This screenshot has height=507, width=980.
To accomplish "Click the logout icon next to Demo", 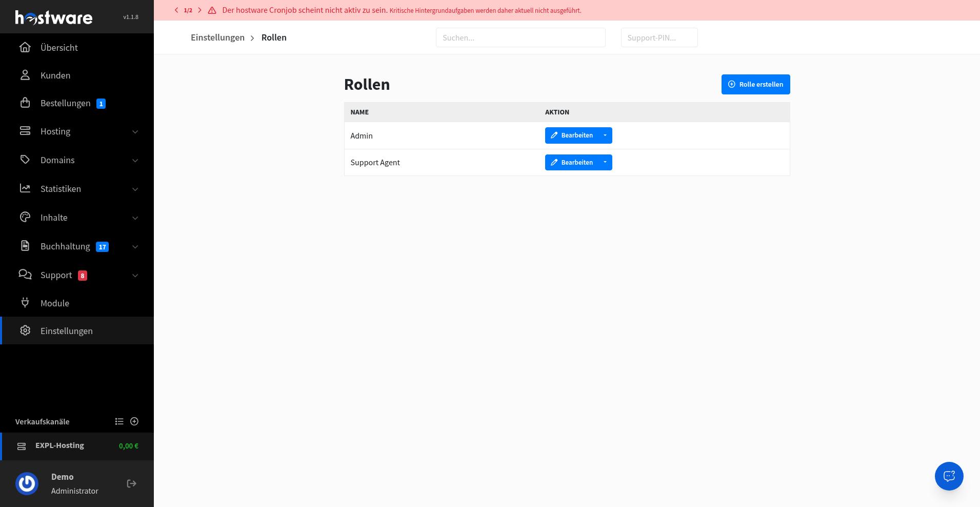I will pos(131,483).
